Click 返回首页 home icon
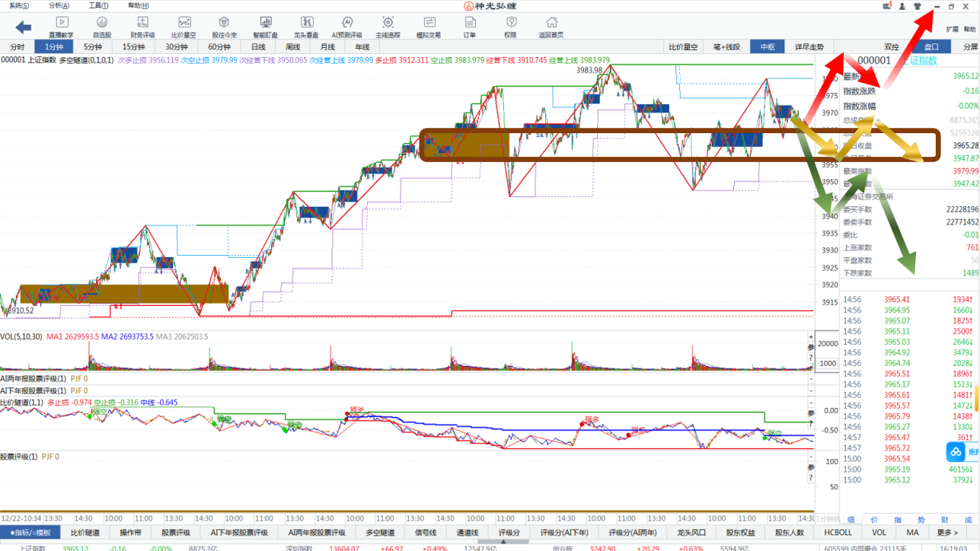This screenshot has width=980, height=551. [x=551, y=27]
